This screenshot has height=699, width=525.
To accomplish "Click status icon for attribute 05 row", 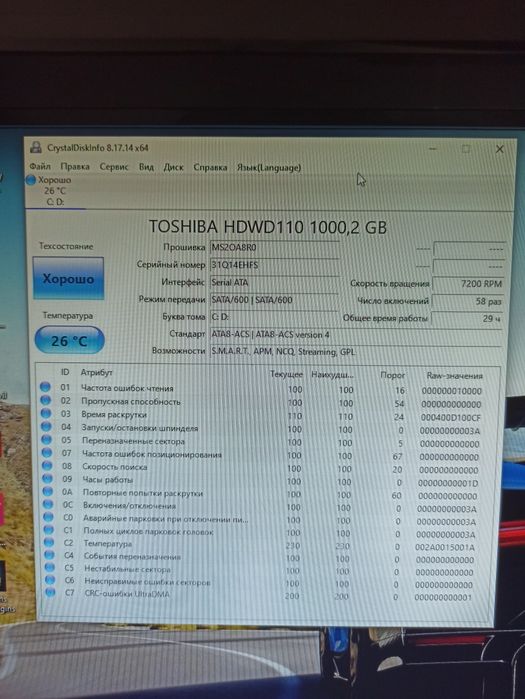I will point(47,440).
